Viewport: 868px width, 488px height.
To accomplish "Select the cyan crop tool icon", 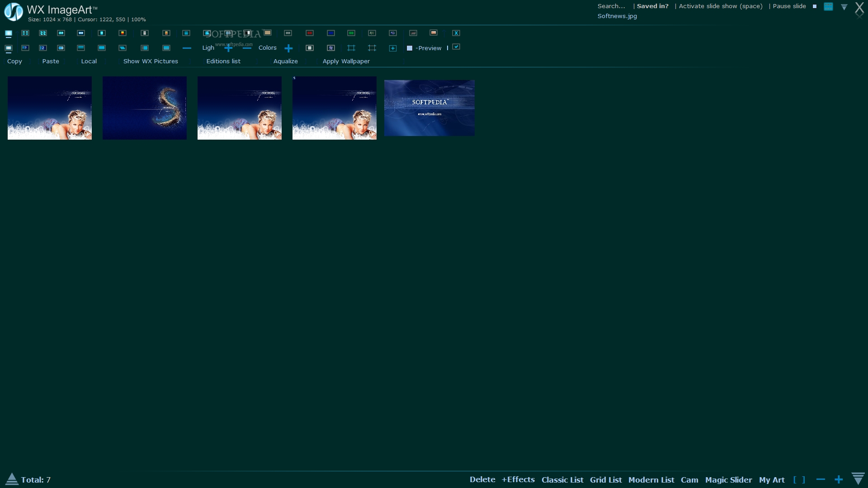I will click(351, 48).
